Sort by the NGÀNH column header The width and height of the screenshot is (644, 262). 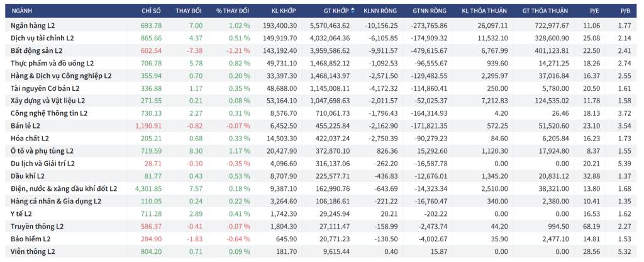[x=22, y=11]
